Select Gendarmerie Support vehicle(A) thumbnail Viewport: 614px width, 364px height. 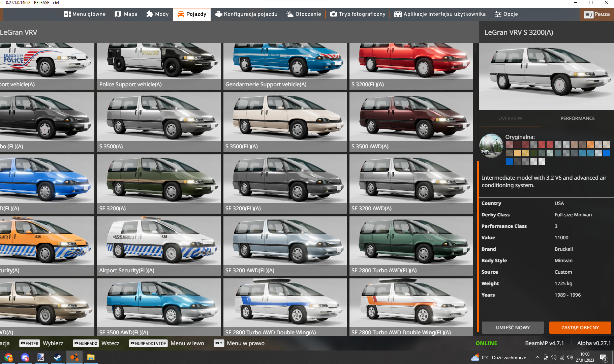[285, 66]
